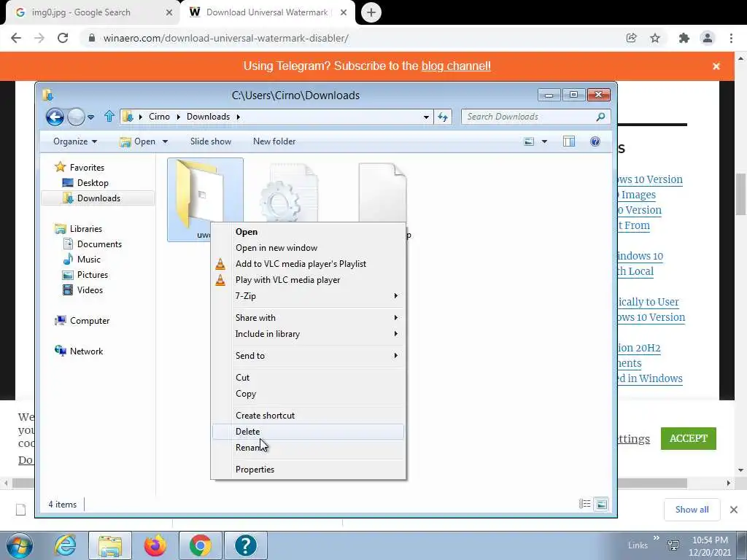Choose Open in context menu
This screenshot has width=747, height=560.
tap(309, 232)
